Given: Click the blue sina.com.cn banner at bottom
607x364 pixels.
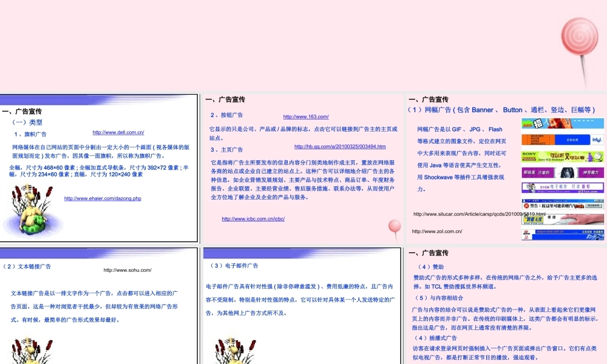Looking at the screenshot, I should pyautogui.click(x=563, y=234).
